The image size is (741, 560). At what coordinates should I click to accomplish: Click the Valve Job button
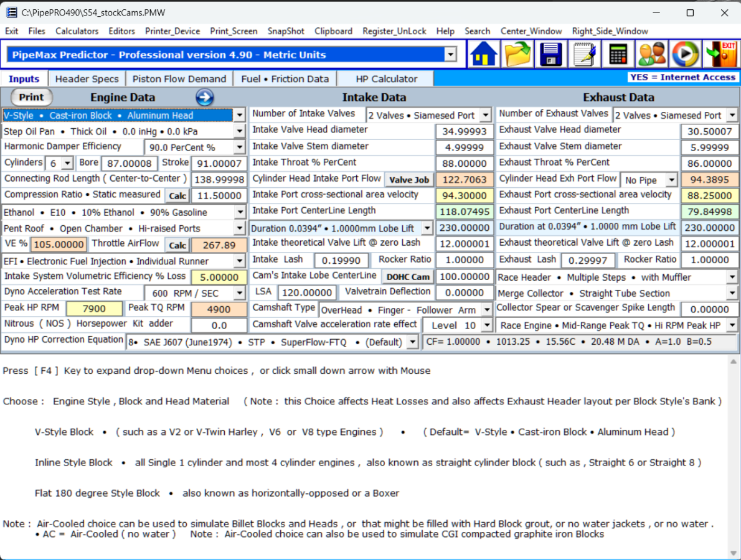point(408,180)
